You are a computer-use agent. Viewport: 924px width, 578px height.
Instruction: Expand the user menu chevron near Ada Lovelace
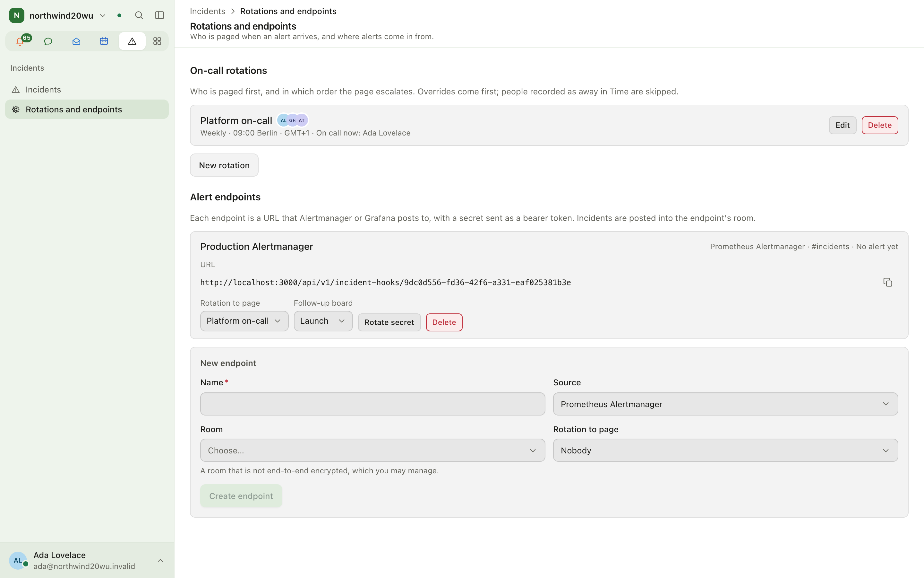[160, 560]
